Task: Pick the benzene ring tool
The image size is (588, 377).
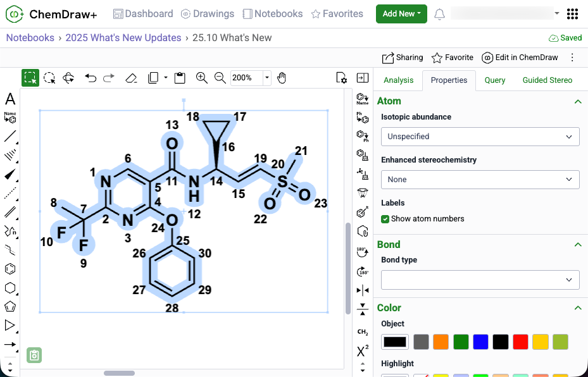Action: (x=10, y=269)
